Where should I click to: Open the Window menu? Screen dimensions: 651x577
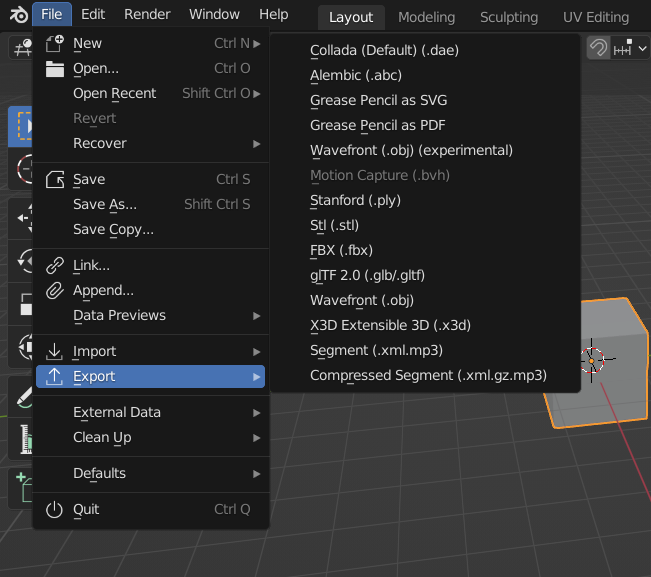[214, 15]
